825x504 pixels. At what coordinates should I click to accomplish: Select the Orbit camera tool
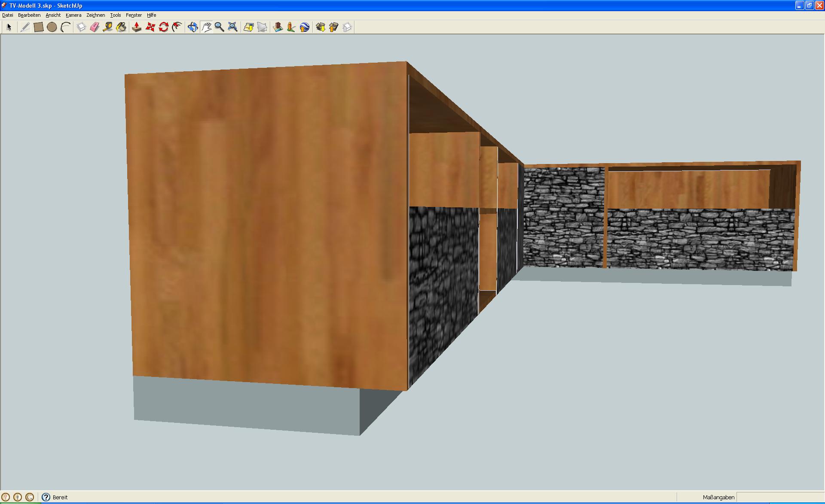tap(192, 27)
